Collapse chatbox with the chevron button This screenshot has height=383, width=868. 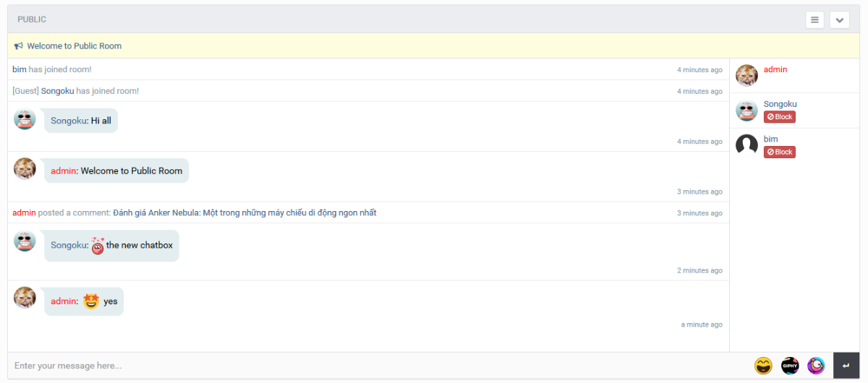[x=839, y=20]
